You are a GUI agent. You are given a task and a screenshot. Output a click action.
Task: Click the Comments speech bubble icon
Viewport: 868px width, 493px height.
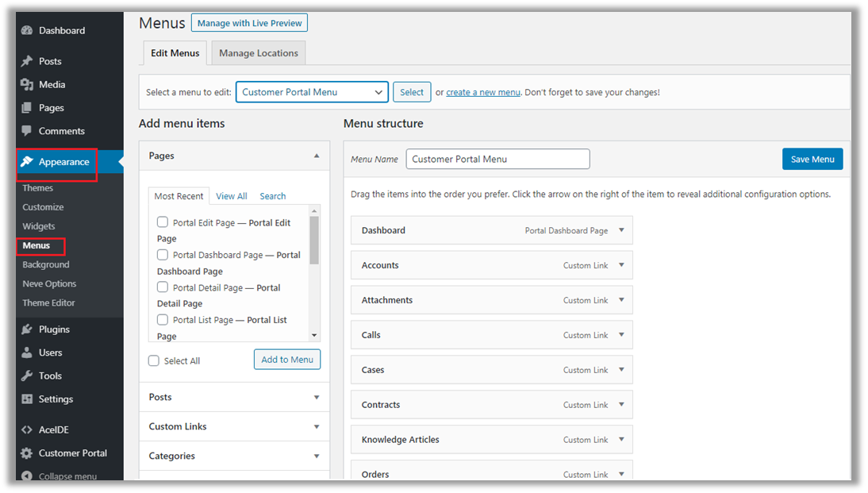pos(27,131)
